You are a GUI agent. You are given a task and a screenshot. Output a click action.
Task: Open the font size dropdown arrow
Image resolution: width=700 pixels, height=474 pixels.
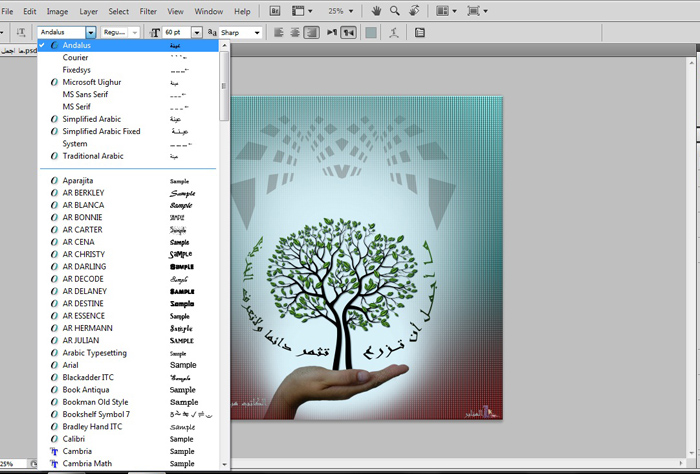(x=197, y=32)
